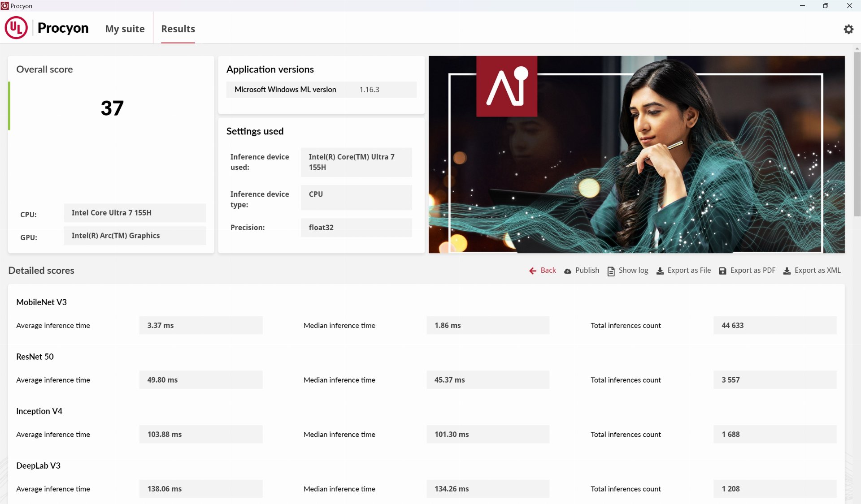Click the Publish cloud icon
861x504 pixels.
click(x=568, y=271)
